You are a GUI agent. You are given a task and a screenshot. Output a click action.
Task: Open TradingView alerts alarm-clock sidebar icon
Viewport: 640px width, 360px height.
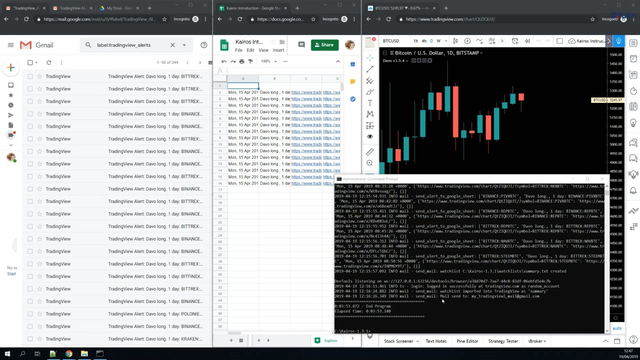(x=633, y=59)
